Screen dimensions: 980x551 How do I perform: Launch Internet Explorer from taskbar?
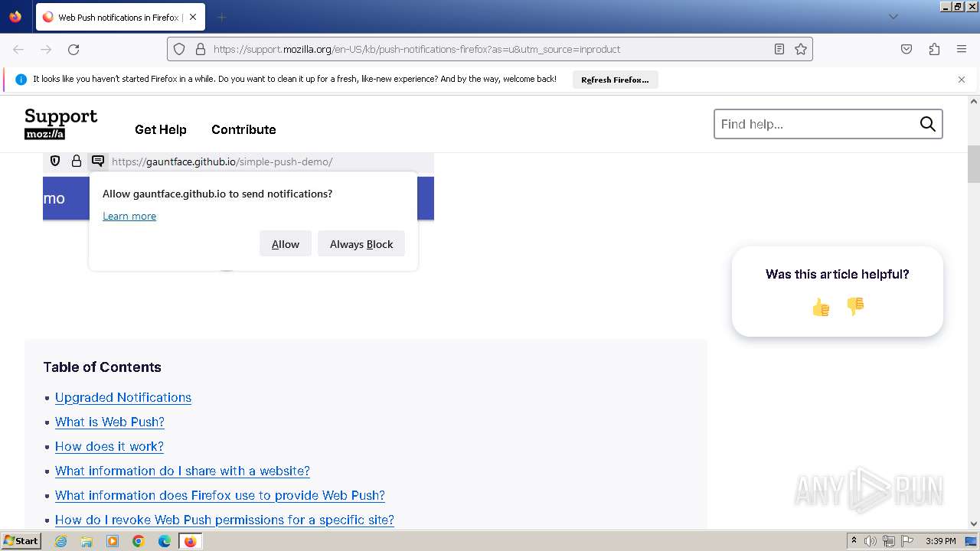click(61, 541)
